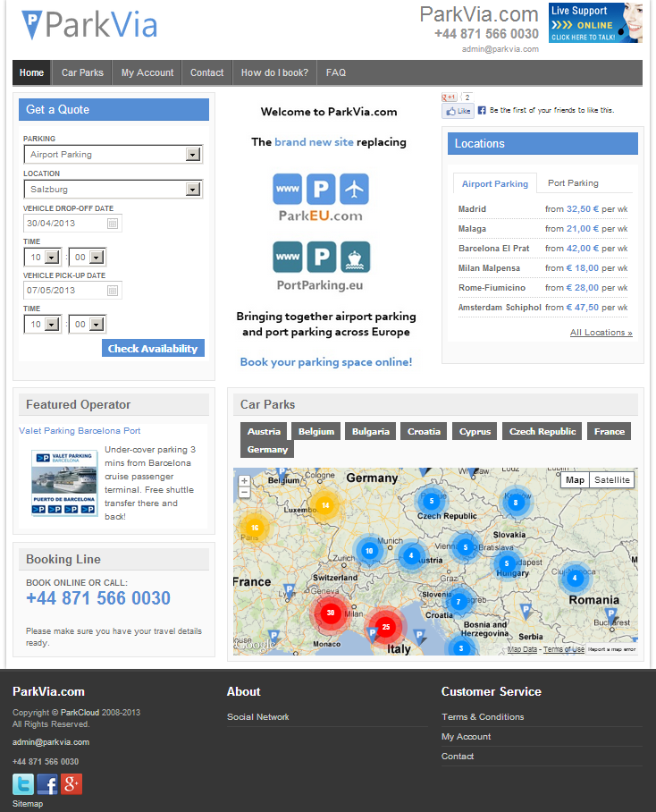Open the Facebook icon in footer
656x812 pixels.
click(47, 784)
